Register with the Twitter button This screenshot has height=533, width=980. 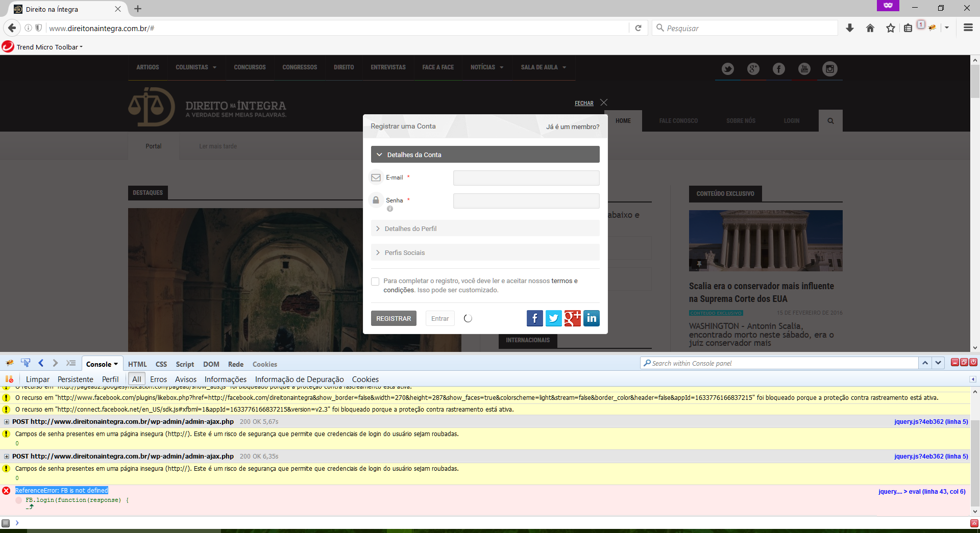point(554,318)
